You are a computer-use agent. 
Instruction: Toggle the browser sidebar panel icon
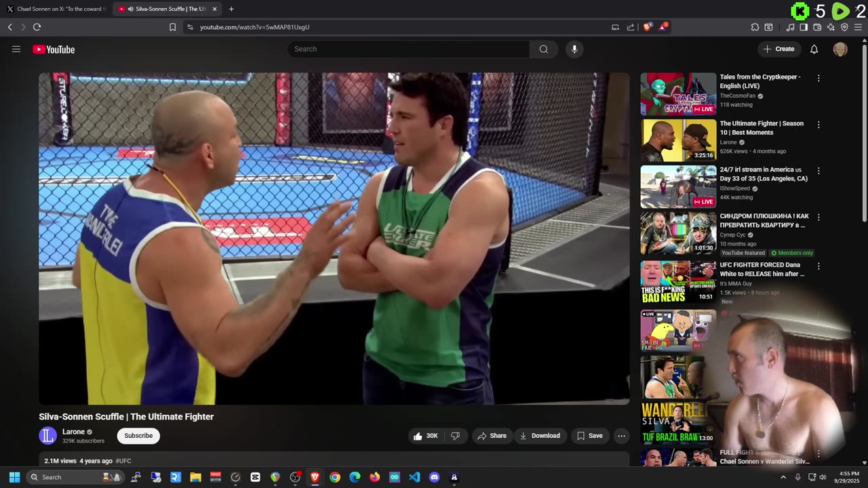(x=804, y=27)
